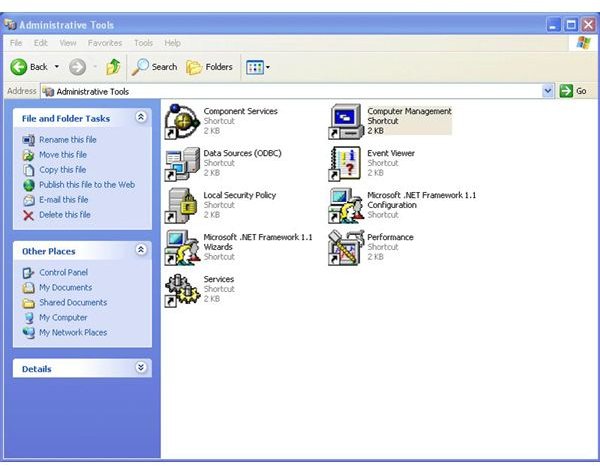Click the grayed Forward arrow button

tap(77, 67)
